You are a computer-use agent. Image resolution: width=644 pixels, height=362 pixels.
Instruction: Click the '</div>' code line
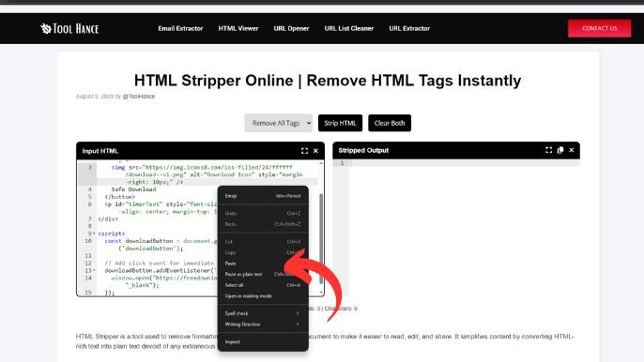coord(108,219)
